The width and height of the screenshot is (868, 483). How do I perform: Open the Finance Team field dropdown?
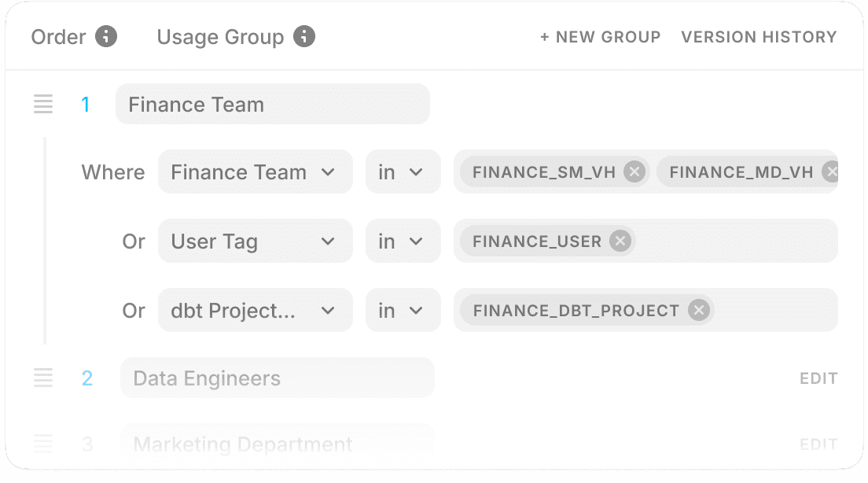pos(256,171)
